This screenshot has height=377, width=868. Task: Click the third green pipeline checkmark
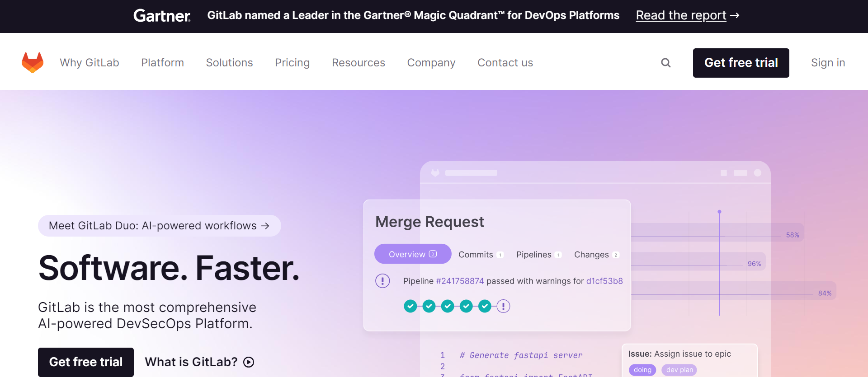448,306
